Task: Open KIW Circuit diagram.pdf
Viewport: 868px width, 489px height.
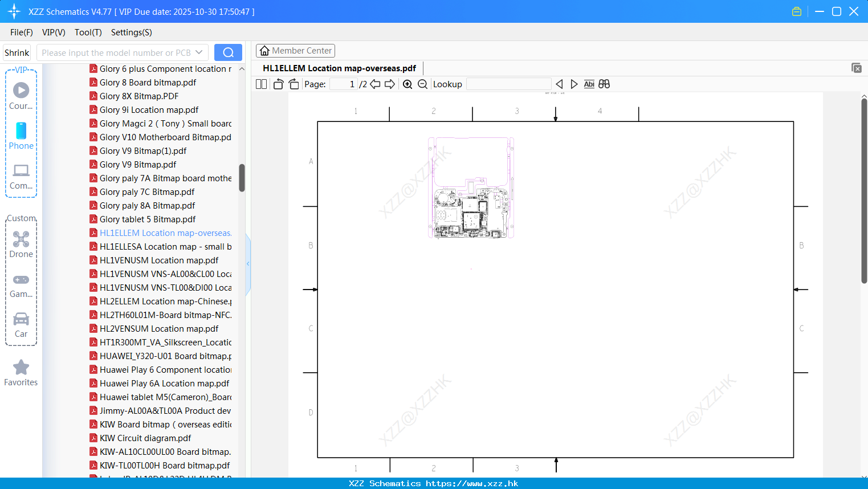Action: click(140, 438)
